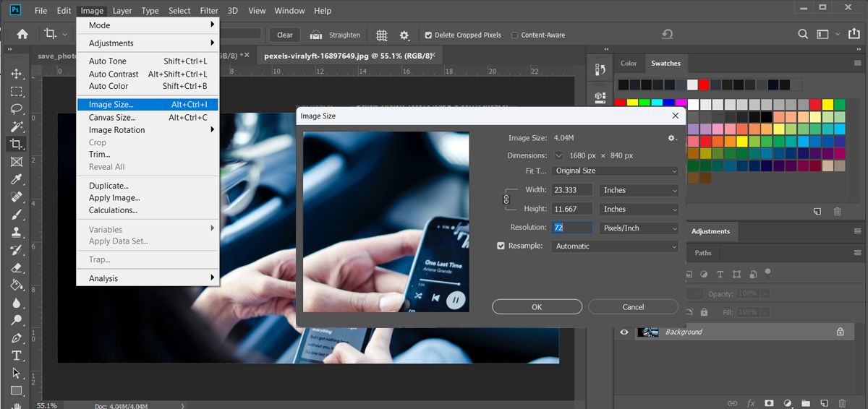
Task: Select the Eyedropper tool
Action: (17, 179)
